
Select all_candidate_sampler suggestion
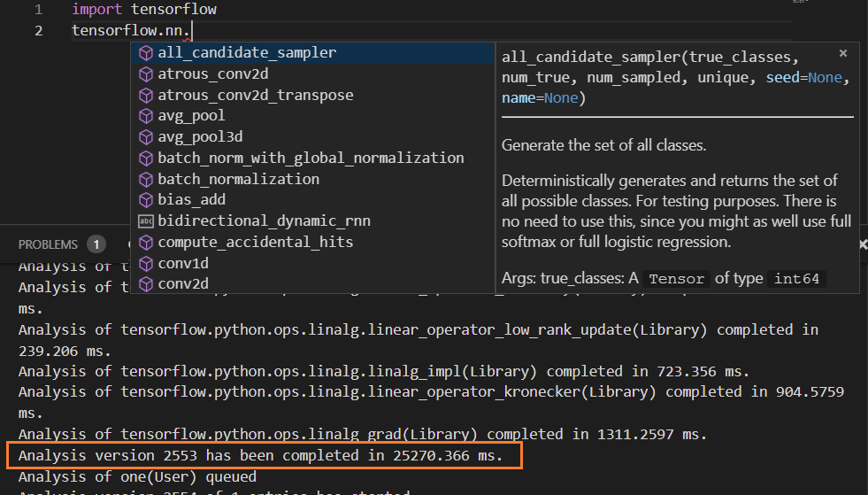(x=312, y=52)
